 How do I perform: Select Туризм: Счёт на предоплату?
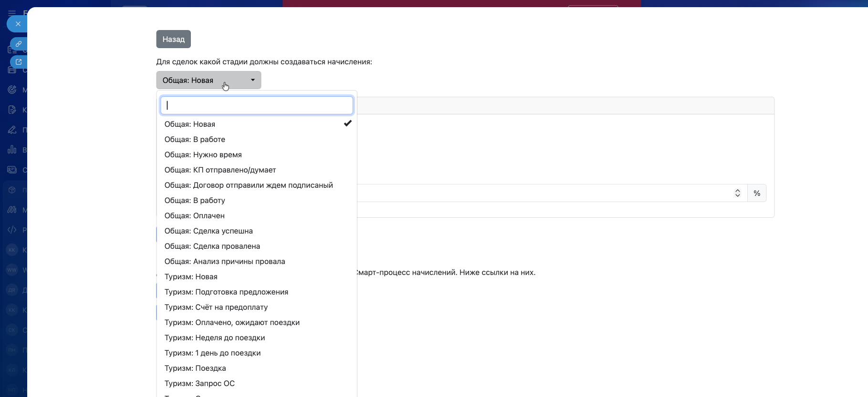[x=257, y=307]
